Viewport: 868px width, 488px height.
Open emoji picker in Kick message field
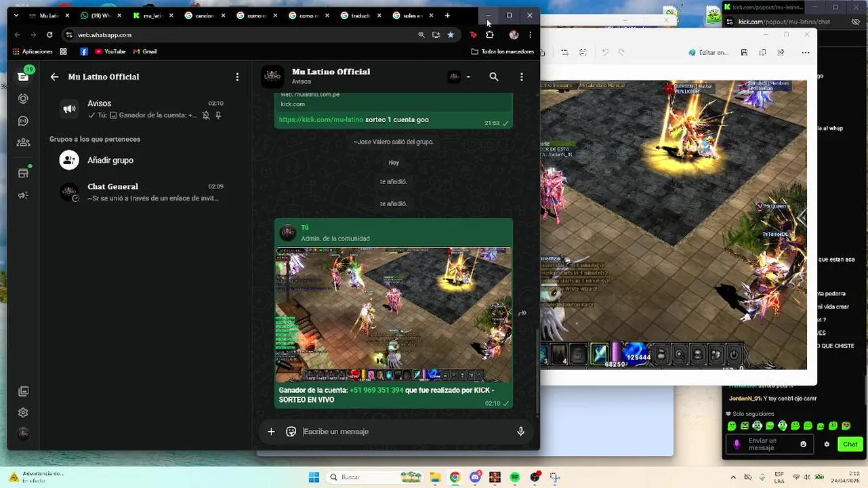point(804,445)
